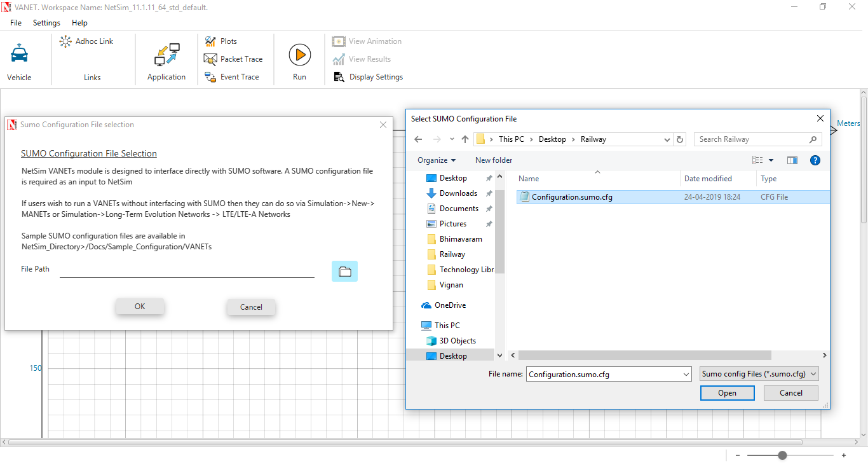The image size is (868, 463).
Task: Open the Settings menu
Action: pyautogui.click(x=46, y=23)
